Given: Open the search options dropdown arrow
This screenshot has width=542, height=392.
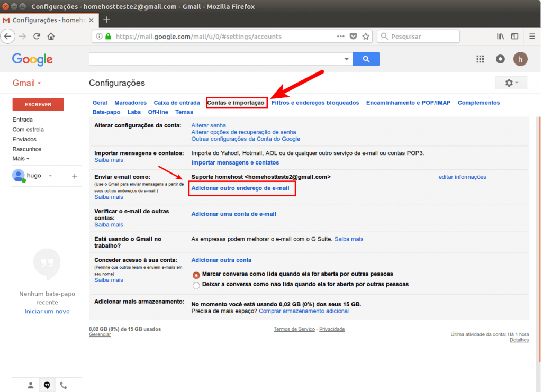Looking at the screenshot, I should click(346, 59).
